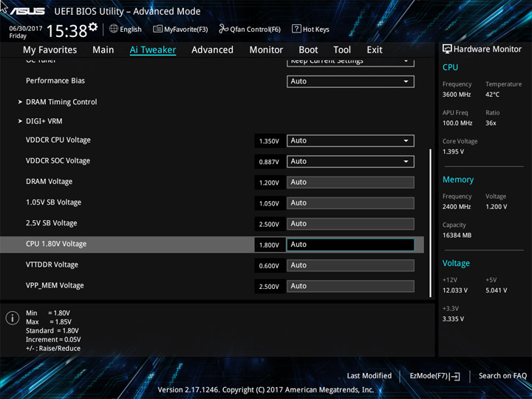The height and width of the screenshot is (399, 532).
Task: Select the VDDCR SOC Voltage label
Action: pos(58,161)
